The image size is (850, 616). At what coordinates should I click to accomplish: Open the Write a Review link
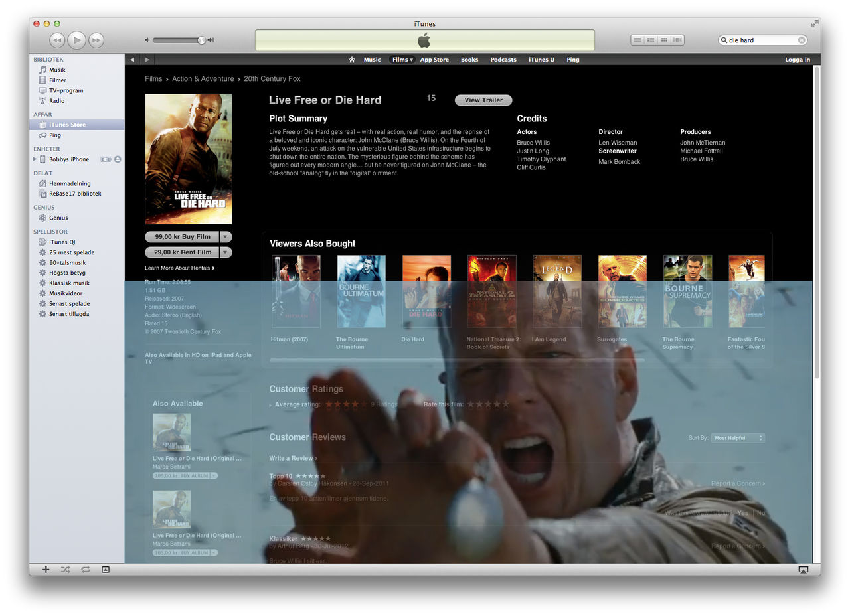click(292, 458)
